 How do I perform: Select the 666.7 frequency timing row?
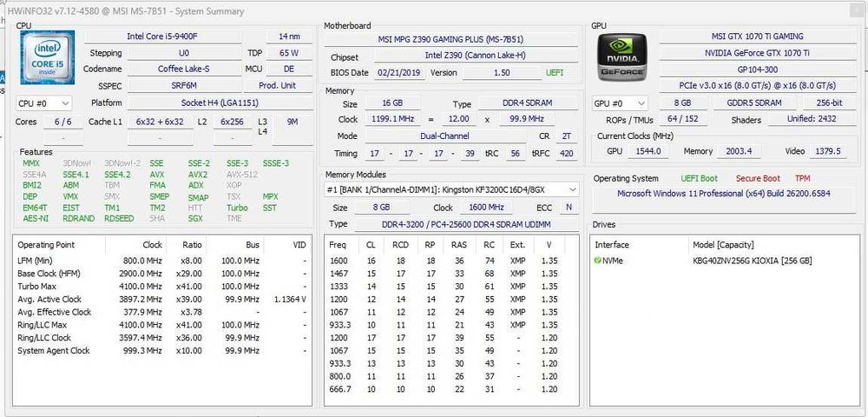[451, 389]
